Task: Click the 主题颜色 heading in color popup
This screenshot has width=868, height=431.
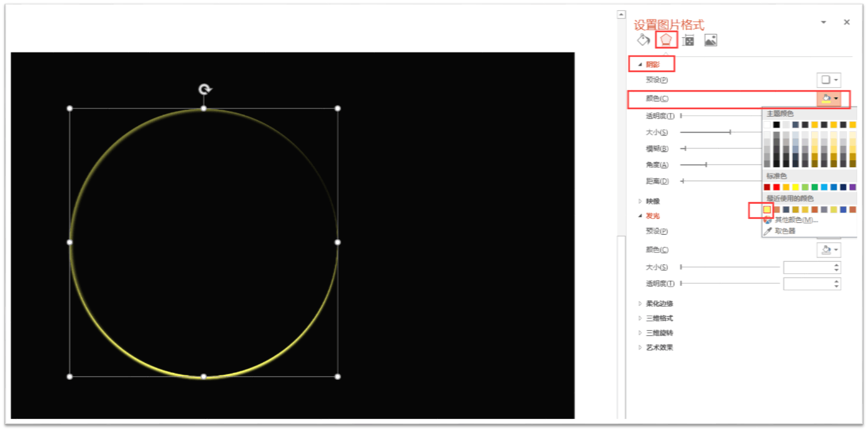Action: [x=780, y=114]
